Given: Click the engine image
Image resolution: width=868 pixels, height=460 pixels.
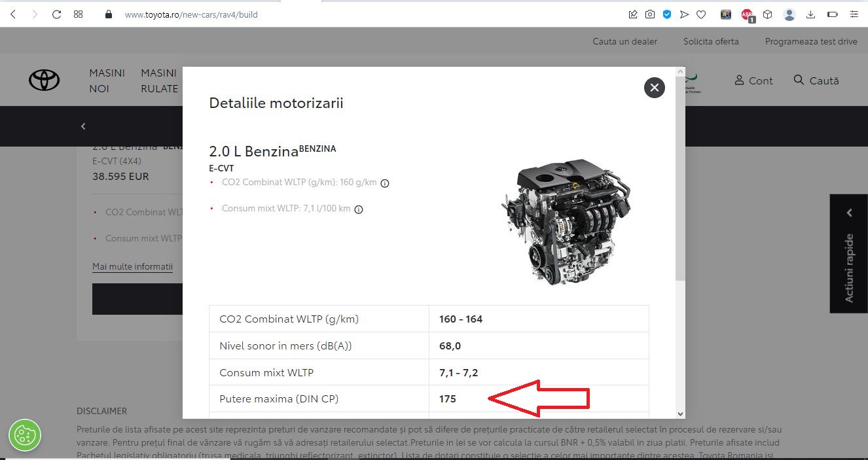Looking at the screenshot, I should (568, 221).
